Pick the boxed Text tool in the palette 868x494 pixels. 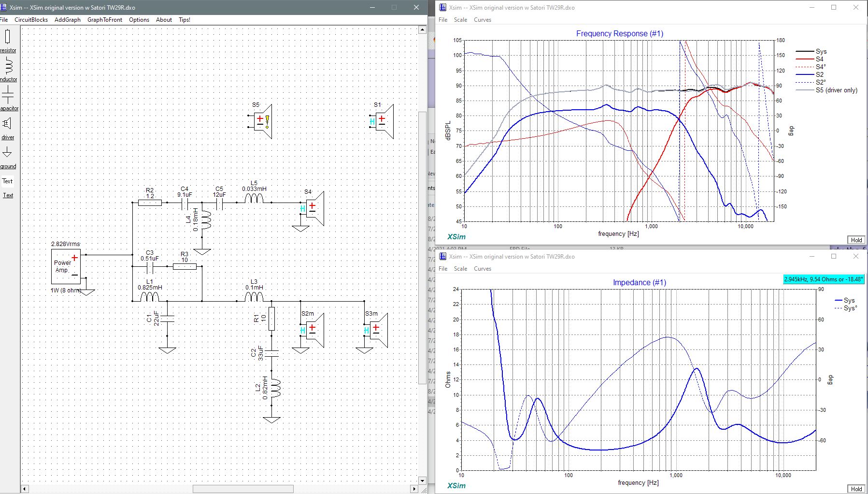pos(8,181)
